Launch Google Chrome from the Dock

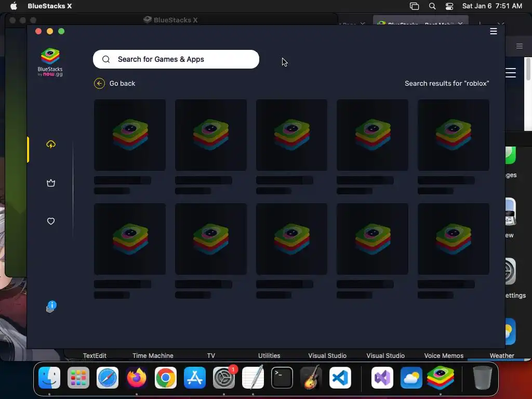pyautogui.click(x=166, y=378)
